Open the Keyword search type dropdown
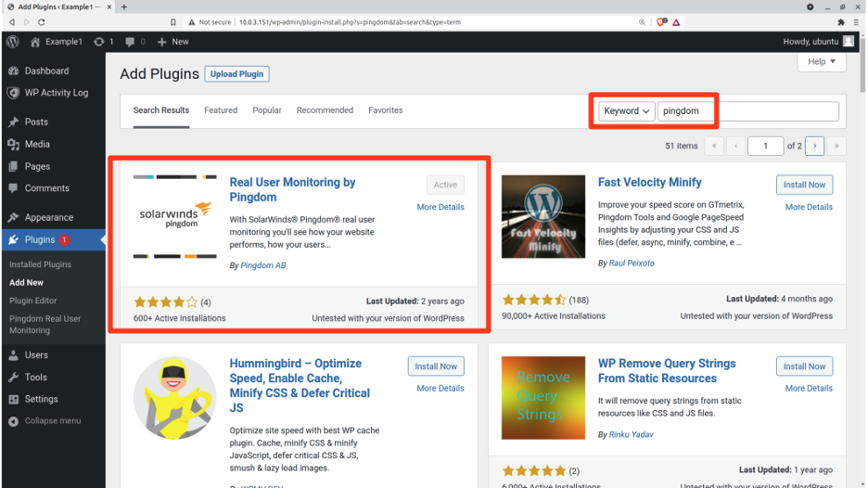This screenshot has width=868, height=488. pos(626,111)
